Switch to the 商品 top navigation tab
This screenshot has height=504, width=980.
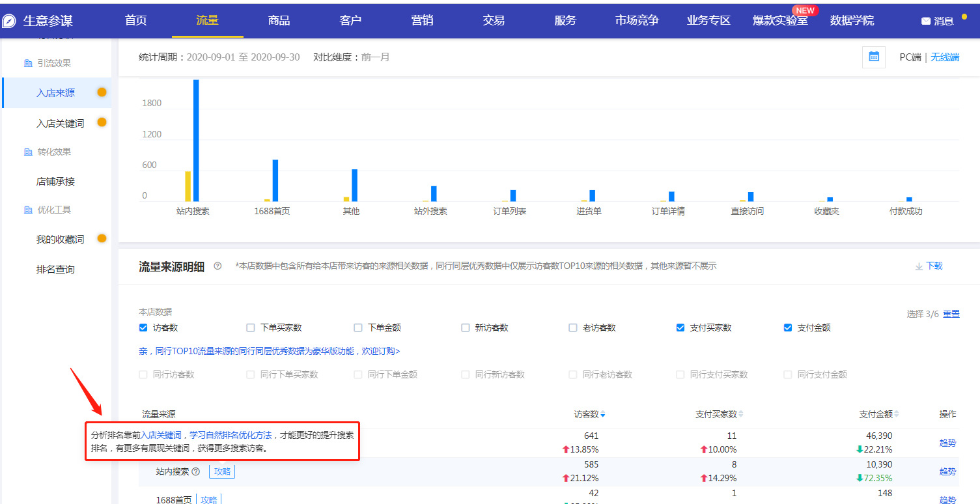point(279,20)
